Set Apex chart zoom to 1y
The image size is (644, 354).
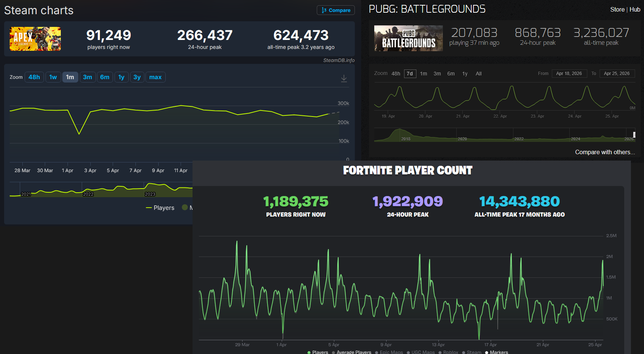point(121,77)
